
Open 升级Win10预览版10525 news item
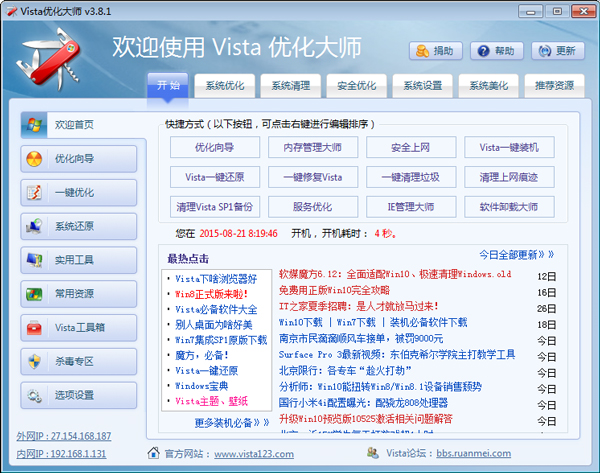[x=365, y=419]
